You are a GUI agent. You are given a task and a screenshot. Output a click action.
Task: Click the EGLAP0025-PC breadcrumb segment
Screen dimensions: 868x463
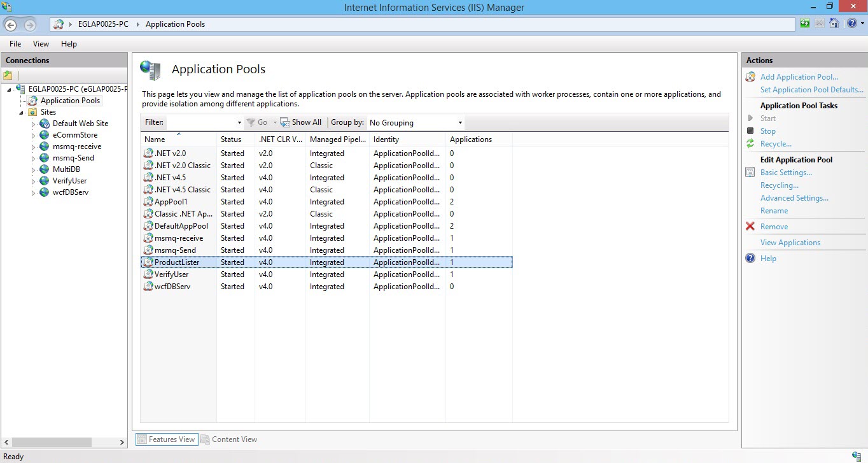[x=103, y=24]
